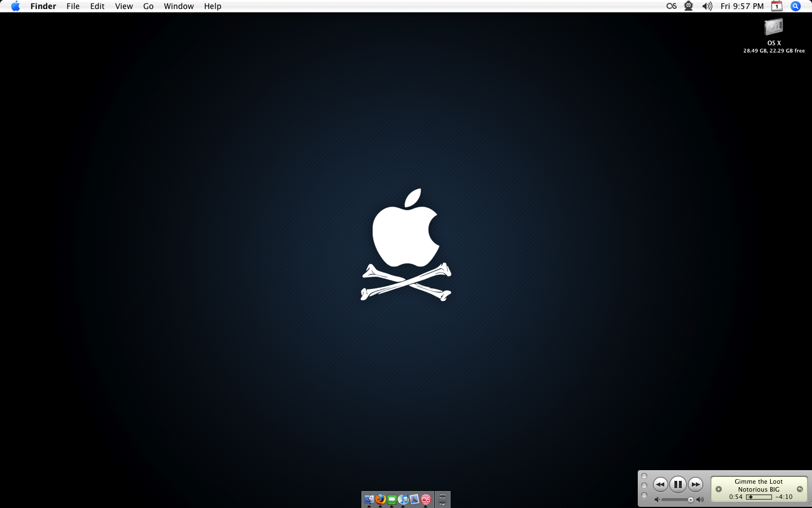Open the green chat bubble Dock app
The height and width of the screenshot is (508, 812).
pos(392,500)
